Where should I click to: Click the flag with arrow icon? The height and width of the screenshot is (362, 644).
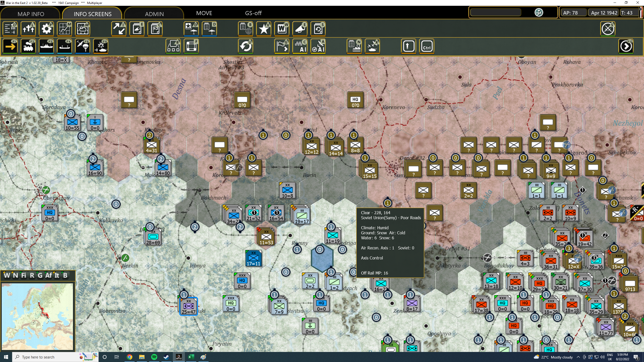282,47
